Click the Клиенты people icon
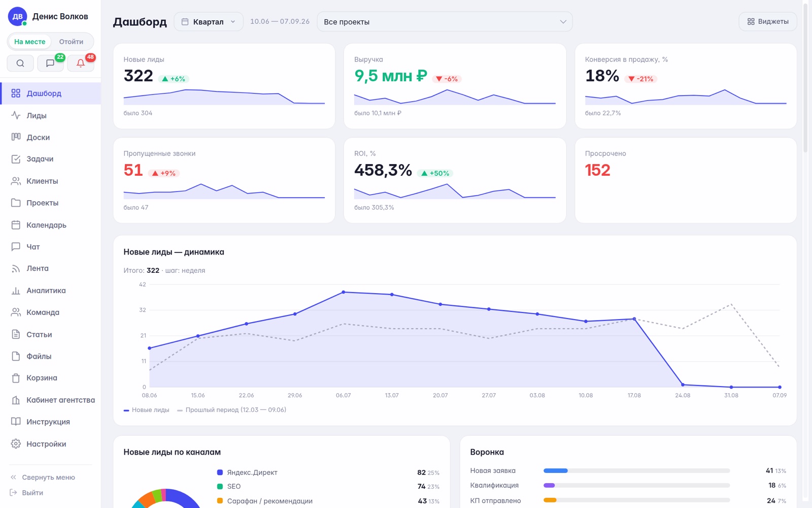Viewport: 812px width, 508px height. pyautogui.click(x=16, y=181)
